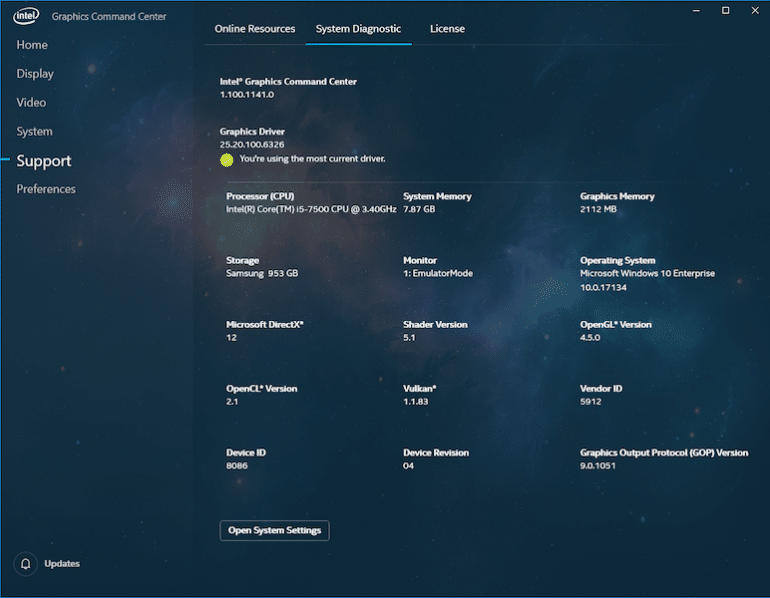Go to the Home section
The image size is (770, 598).
32,45
